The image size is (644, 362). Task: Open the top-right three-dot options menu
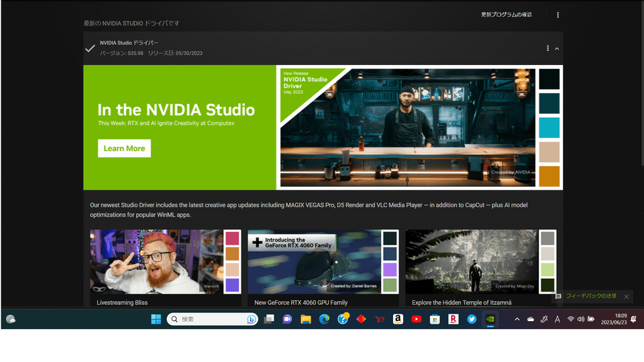pos(557,15)
